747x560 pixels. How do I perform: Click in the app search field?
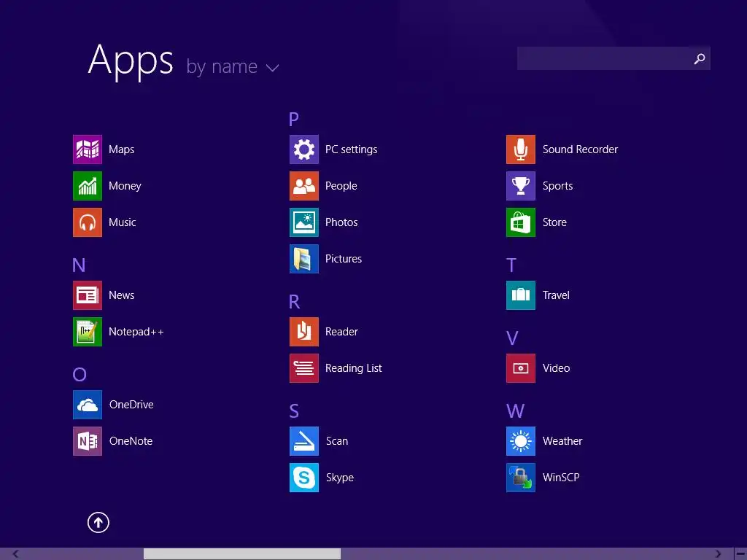pos(614,58)
